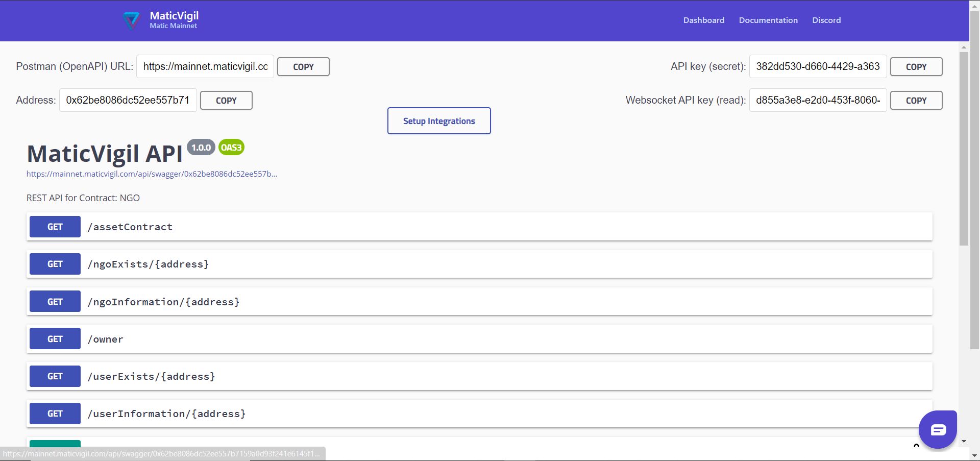
Task: Click the 1.0.0 version badge
Action: 201,148
